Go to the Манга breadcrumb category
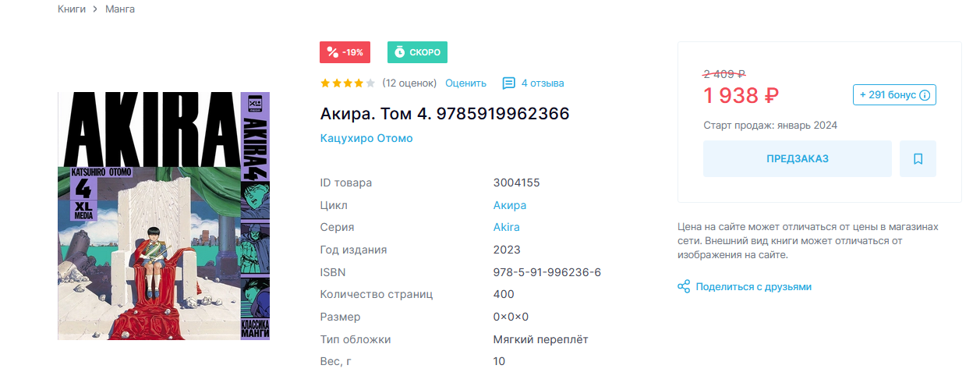980x383 pixels. click(x=120, y=9)
